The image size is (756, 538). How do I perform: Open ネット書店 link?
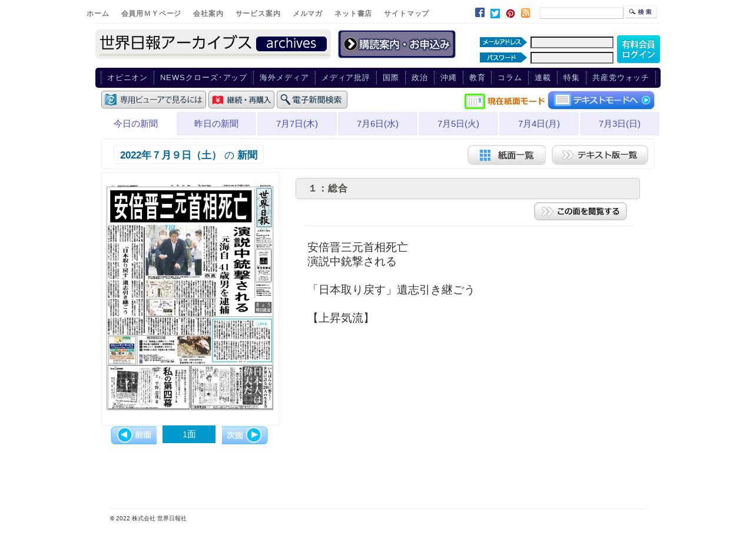[353, 14]
